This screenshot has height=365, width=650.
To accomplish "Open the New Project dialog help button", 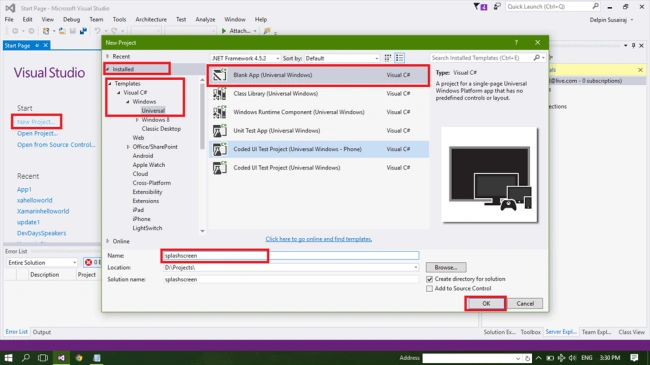I will [516, 42].
